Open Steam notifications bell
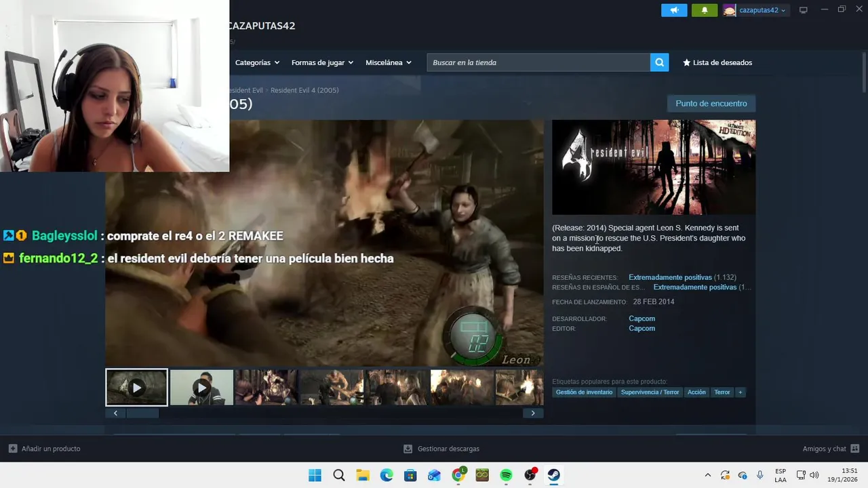 705,10
